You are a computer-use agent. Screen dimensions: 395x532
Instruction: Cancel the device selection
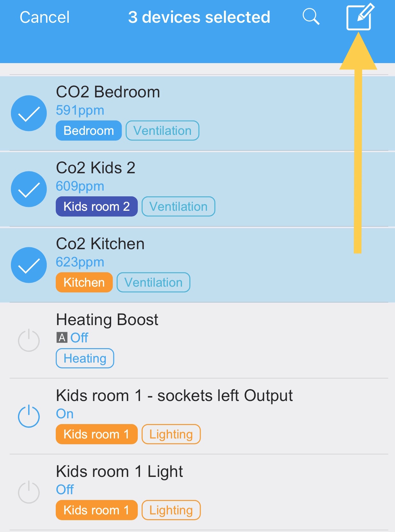click(x=45, y=17)
